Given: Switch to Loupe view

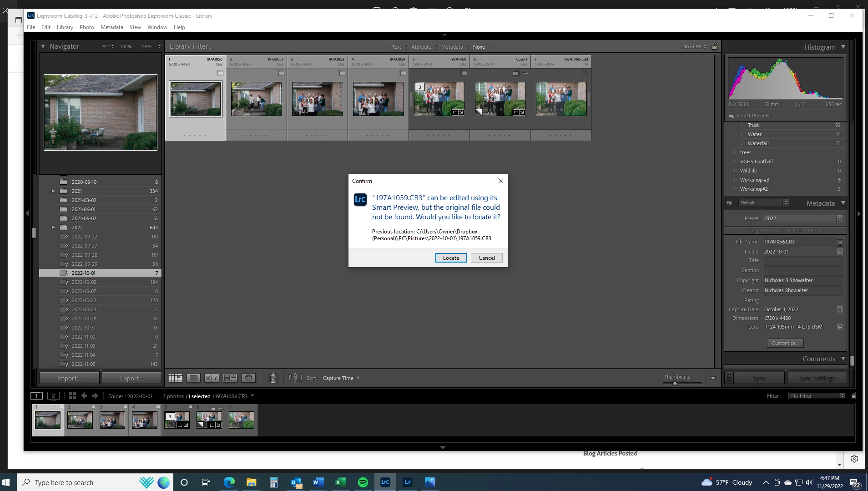Looking at the screenshot, I should (x=194, y=378).
